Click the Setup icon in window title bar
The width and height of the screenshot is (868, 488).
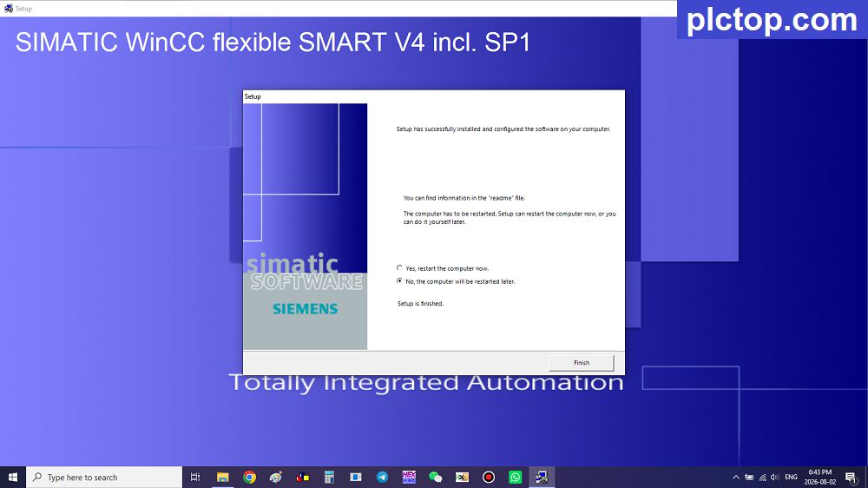click(x=9, y=9)
